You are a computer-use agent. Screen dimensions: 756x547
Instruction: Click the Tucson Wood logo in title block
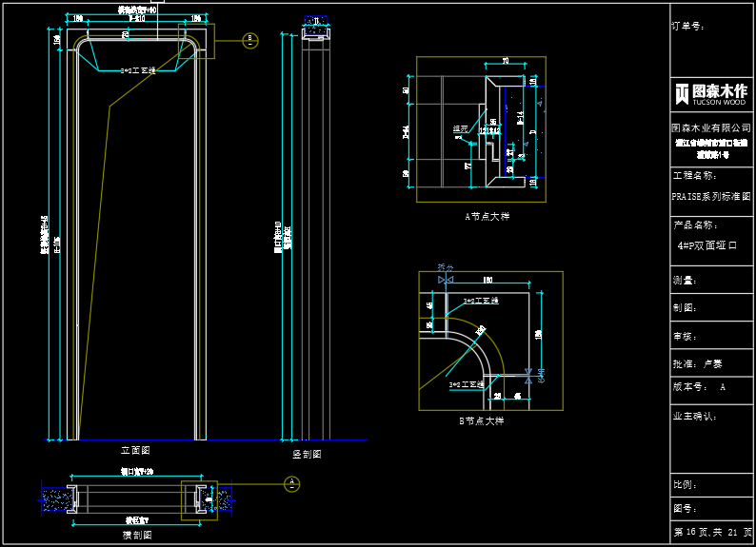coord(711,93)
